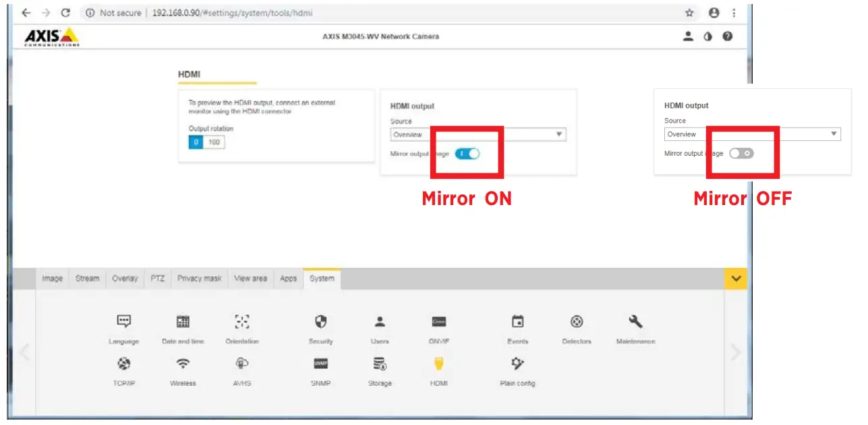Open TCP/IP network settings
The image size is (868, 425).
click(123, 364)
